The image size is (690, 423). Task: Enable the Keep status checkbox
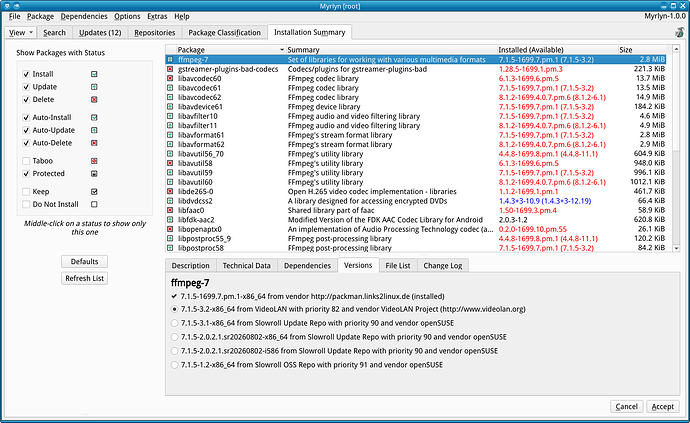pyautogui.click(x=26, y=192)
